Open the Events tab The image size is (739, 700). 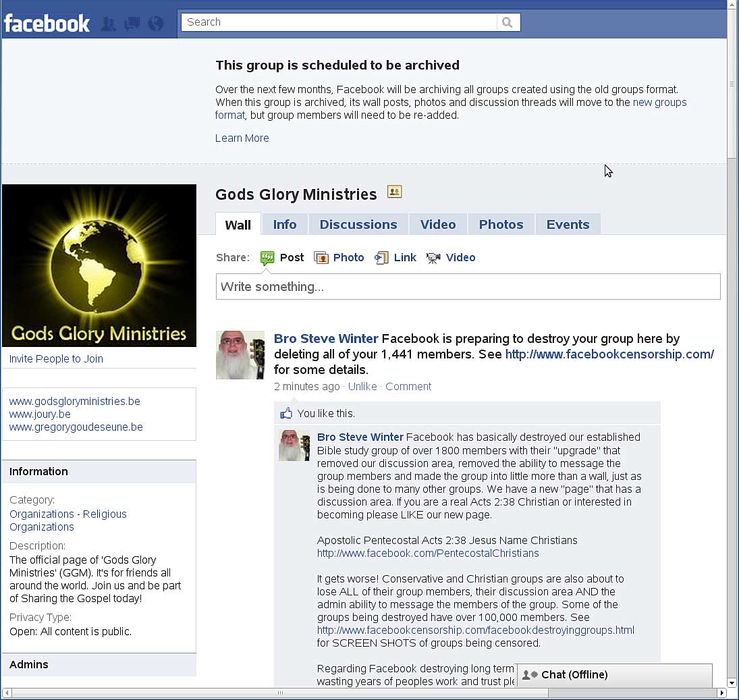(568, 224)
